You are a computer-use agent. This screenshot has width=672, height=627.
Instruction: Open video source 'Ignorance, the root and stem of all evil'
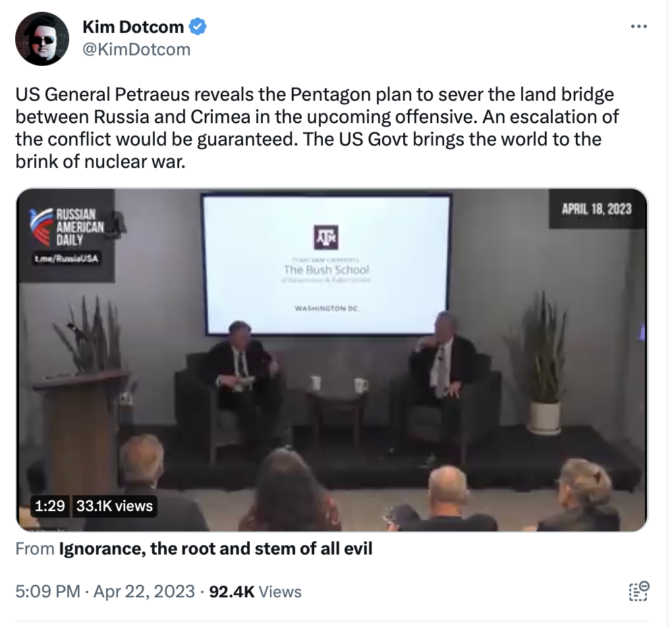pos(215,549)
